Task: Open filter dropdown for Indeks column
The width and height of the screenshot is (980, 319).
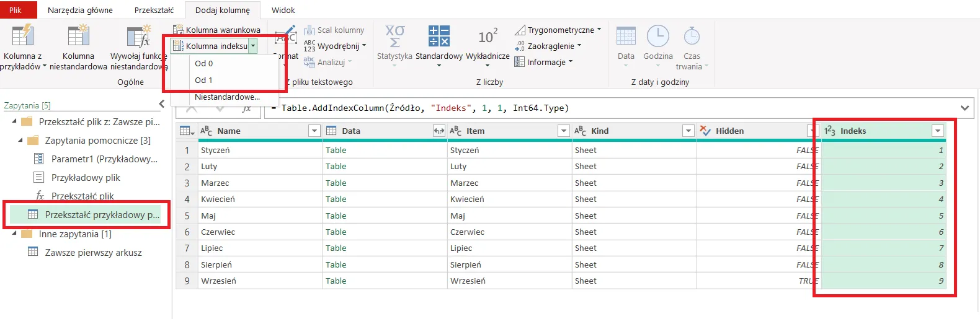Action: pos(938,131)
